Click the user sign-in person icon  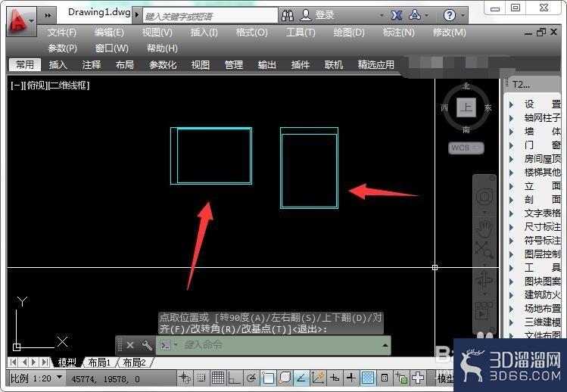tap(306, 15)
